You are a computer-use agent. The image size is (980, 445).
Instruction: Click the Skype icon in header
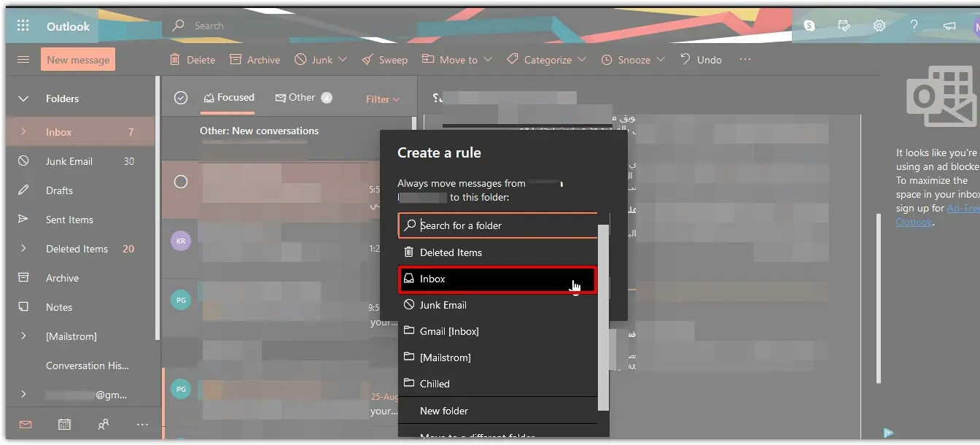(x=809, y=26)
